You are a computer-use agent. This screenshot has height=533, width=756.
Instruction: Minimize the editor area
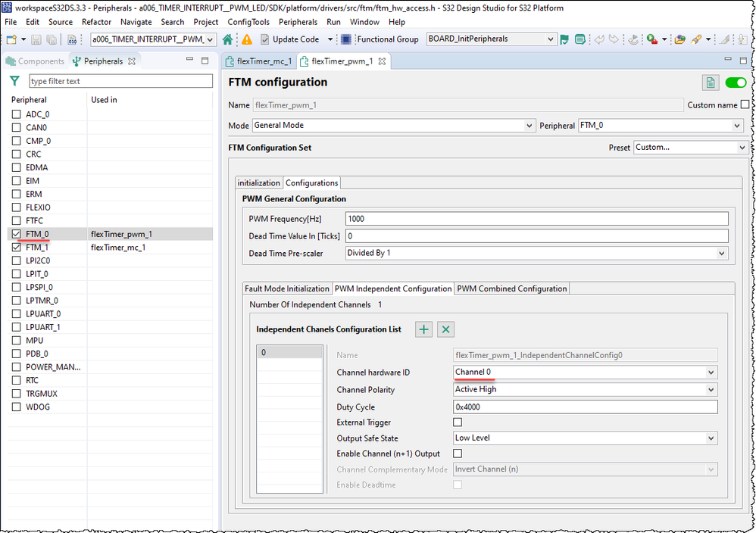point(728,59)
